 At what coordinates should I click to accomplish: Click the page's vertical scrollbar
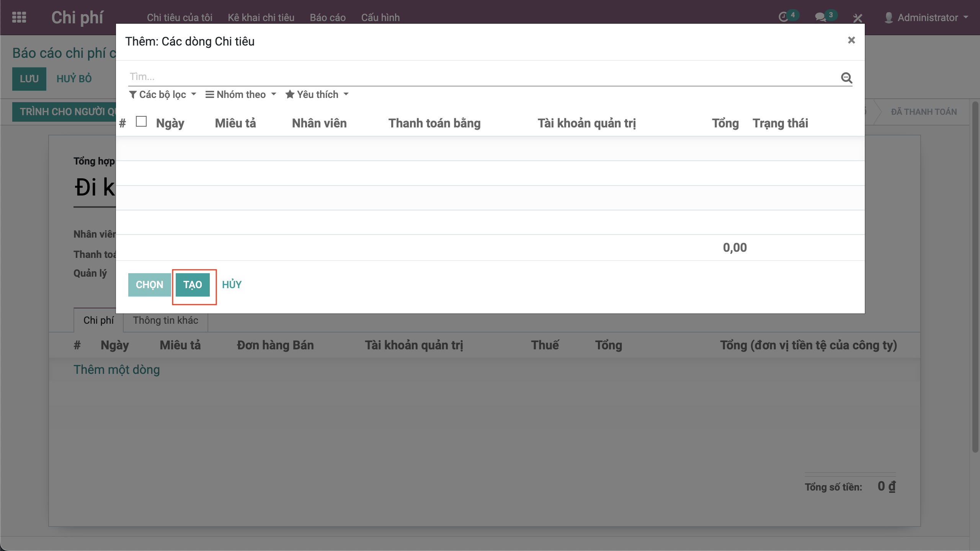tap(975, 275)
